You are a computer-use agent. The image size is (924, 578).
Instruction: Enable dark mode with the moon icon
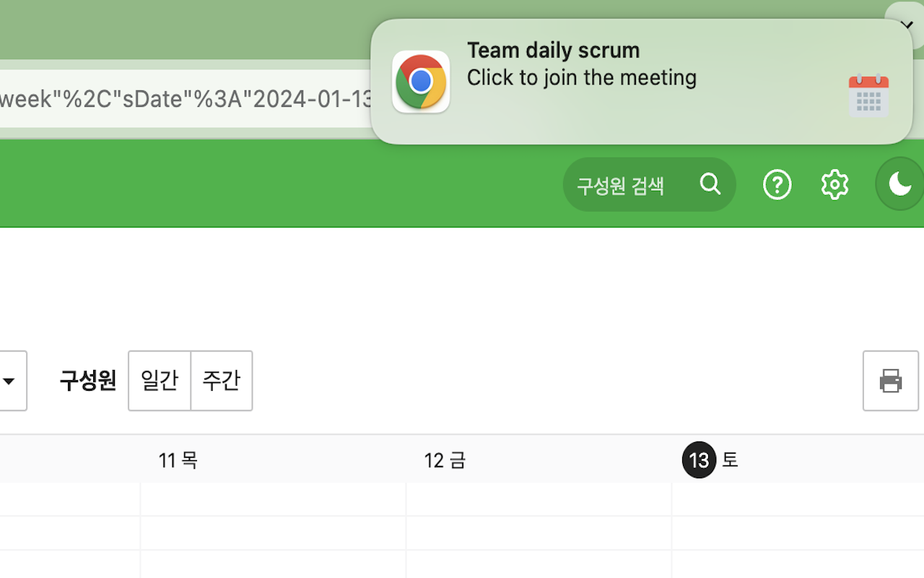pos(899,184)
